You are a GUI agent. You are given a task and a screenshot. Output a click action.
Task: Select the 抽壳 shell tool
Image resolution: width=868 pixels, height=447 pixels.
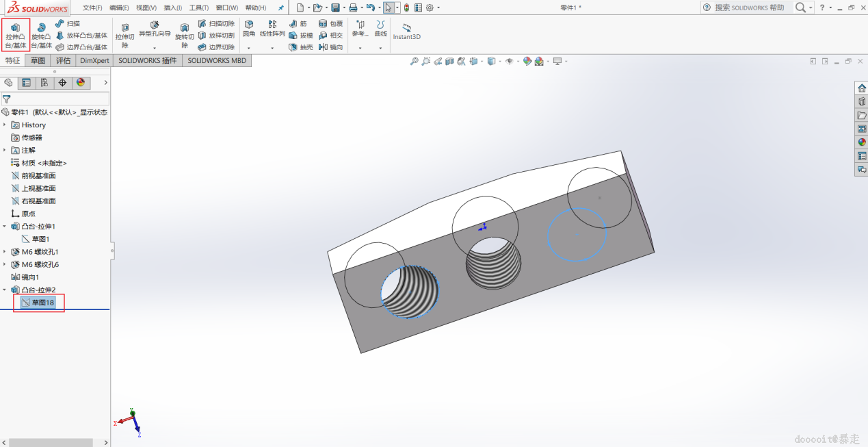298,47
